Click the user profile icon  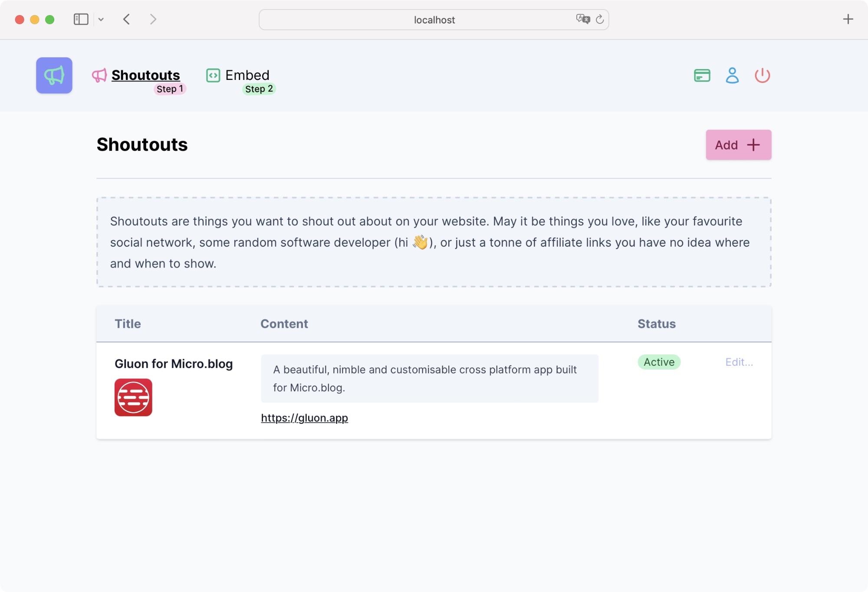(x=732, y=75)
